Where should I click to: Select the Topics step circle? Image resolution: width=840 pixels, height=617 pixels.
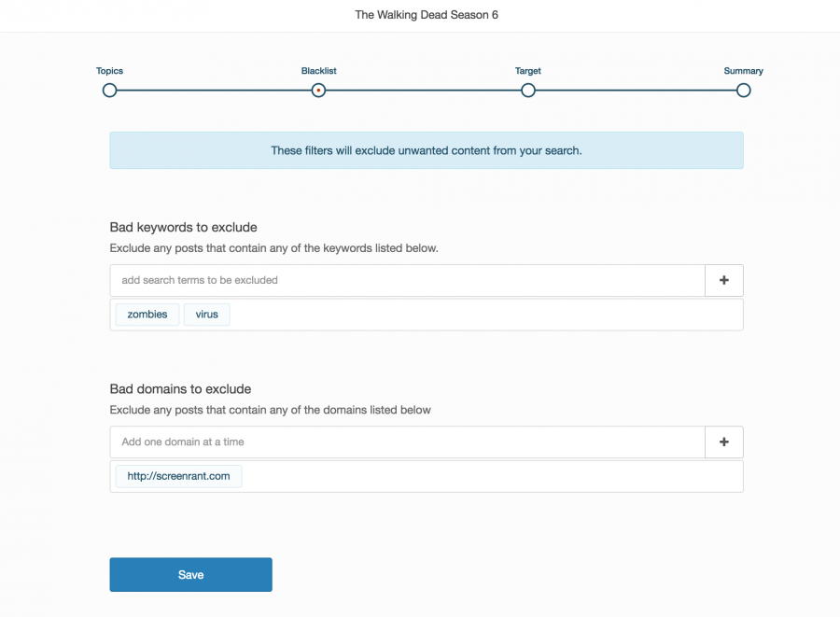109,91
